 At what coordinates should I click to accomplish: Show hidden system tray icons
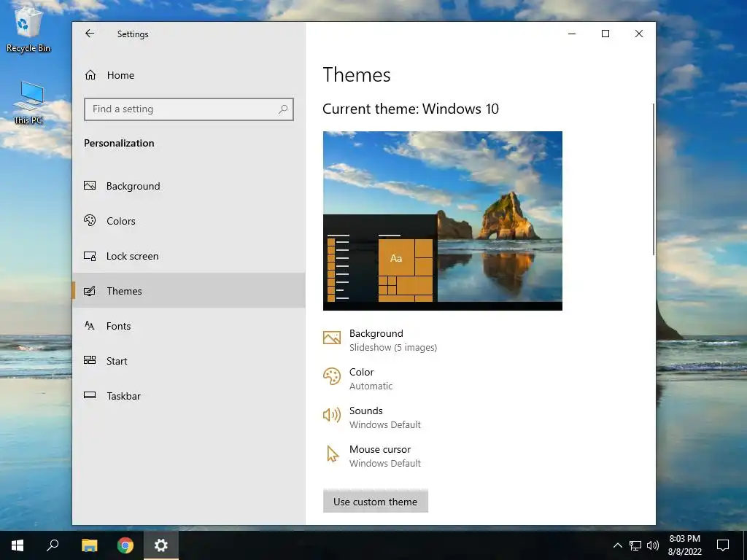[617, 545]
